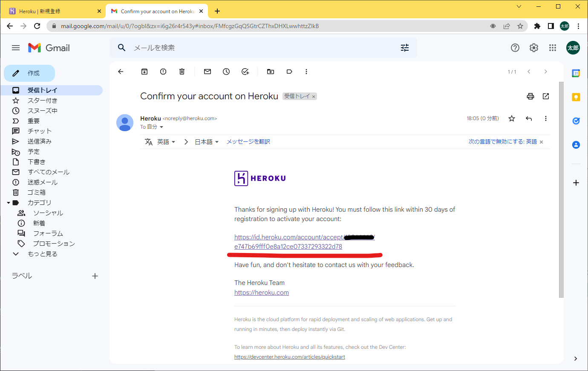This screenshot has width=588, height=371.
Task: Reply to the Heroku email
Action: (529, 118)
